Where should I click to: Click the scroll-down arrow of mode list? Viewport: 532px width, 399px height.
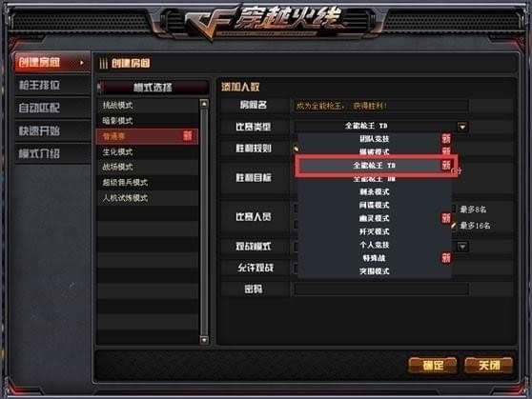tap(204, 340)
